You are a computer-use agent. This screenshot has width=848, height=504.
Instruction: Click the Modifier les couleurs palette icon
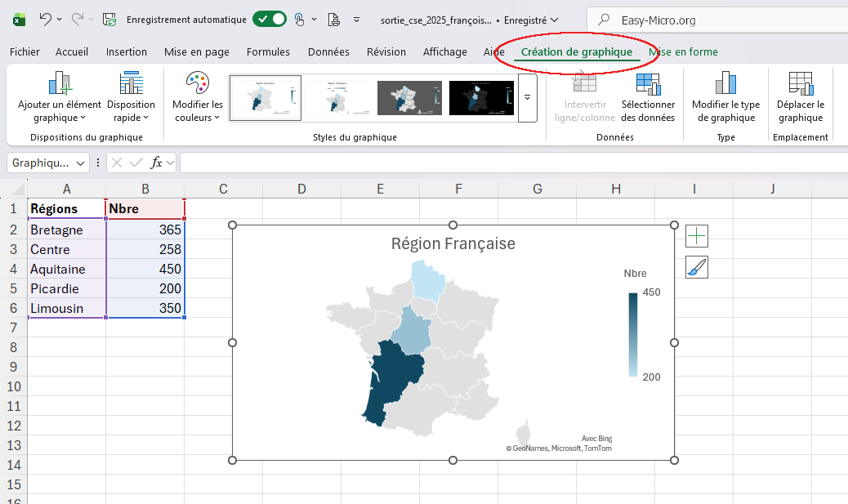click(197, 83)
